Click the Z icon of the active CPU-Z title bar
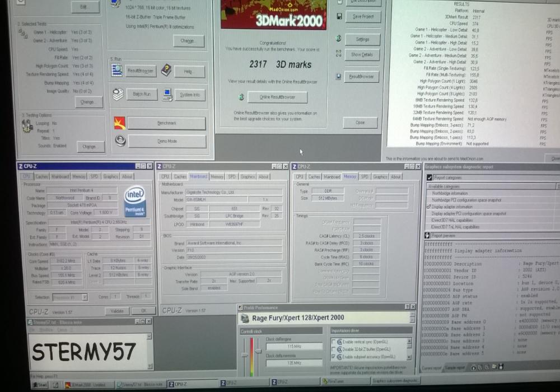Image resolution: width=560 pixels, height=392 pixels. (x=20, y=166)
